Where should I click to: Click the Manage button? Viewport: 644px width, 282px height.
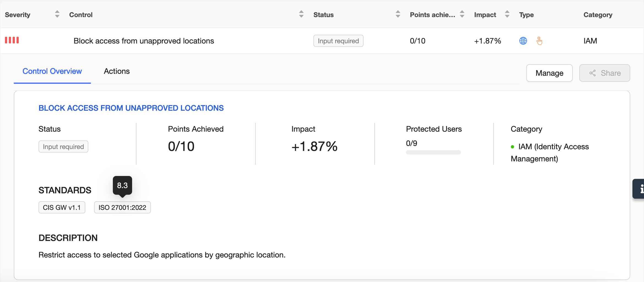tap(549, 73)
